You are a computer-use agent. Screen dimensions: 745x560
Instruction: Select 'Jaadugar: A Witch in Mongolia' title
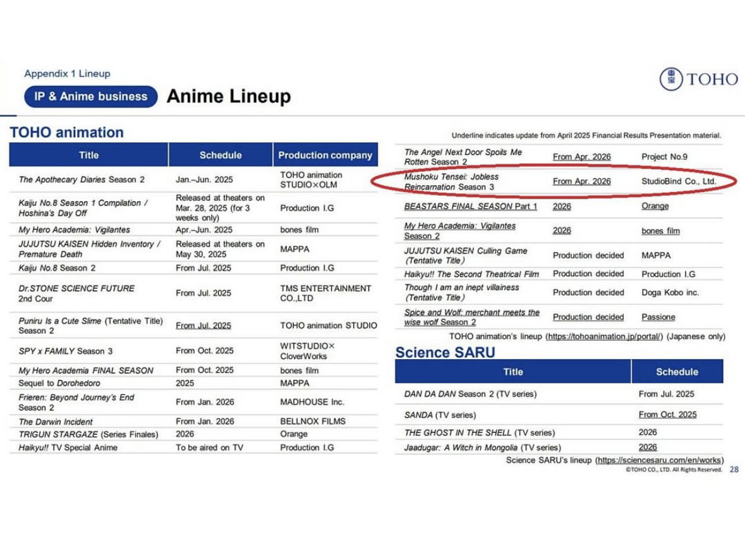pyautogui.click(x=482, y=447)
